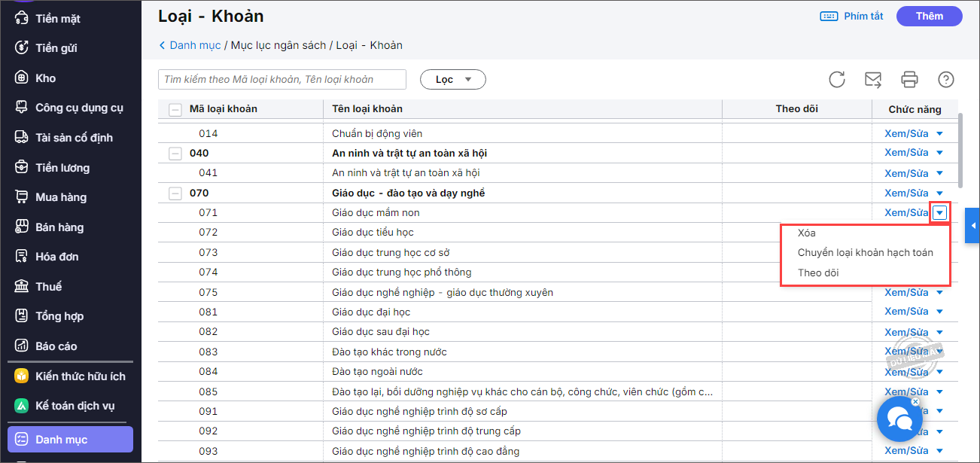Open Phím tắt shortcuts link
This screenshot has width=980, height=463.
851,16
